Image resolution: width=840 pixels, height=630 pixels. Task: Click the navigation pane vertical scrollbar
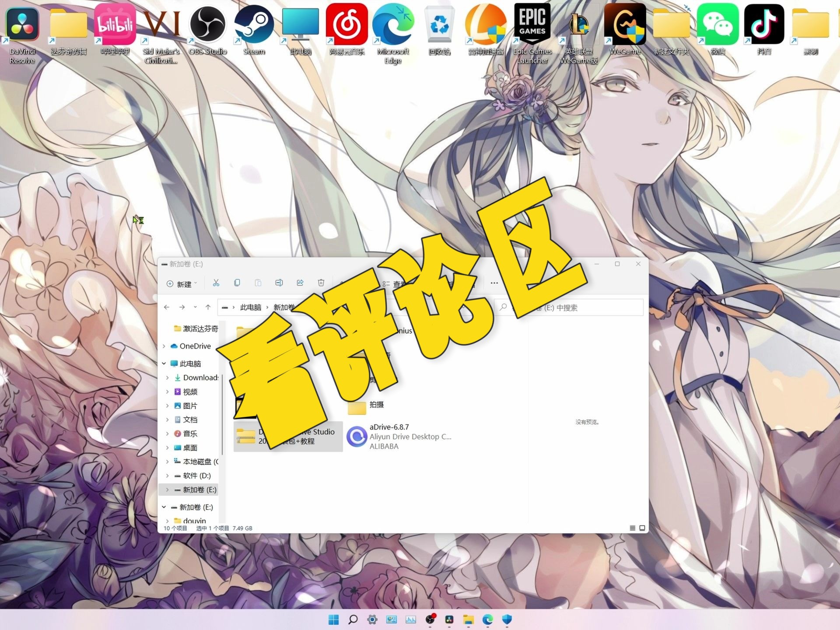[223, 415]
